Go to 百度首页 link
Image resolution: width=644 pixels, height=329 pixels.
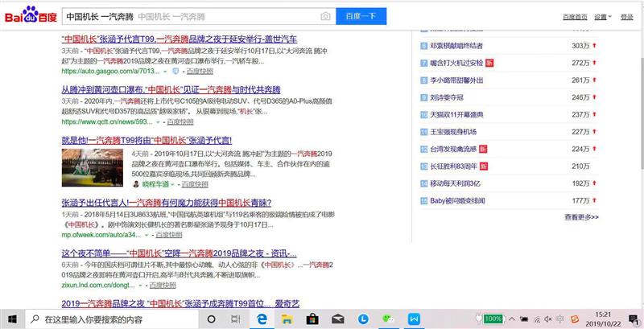coord(575,17)
